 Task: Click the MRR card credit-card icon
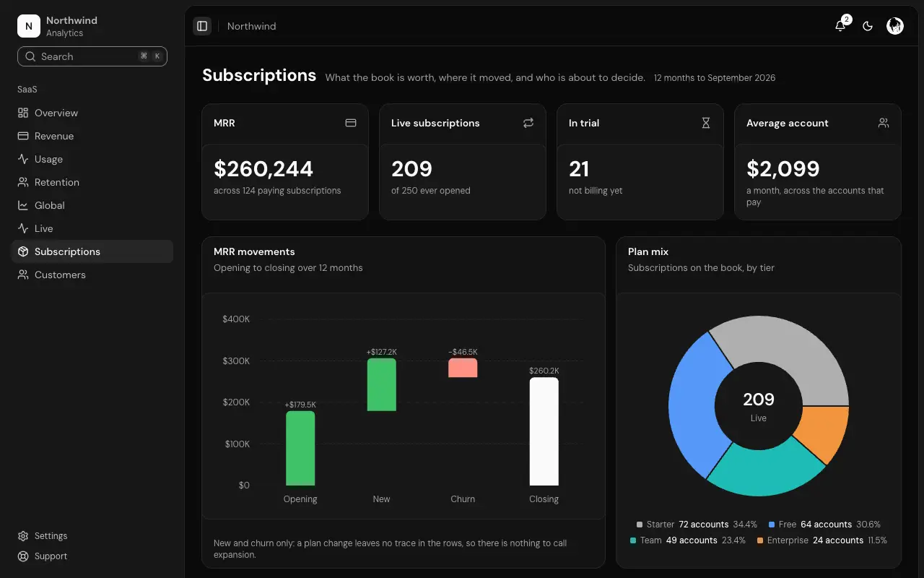click(351, 123)
